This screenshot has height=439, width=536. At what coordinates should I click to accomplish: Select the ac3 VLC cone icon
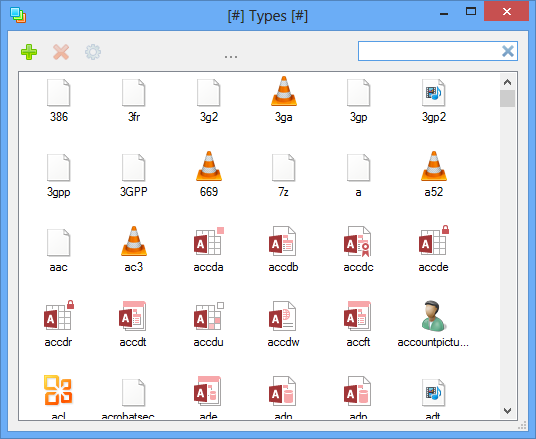(x=134, y=241)
